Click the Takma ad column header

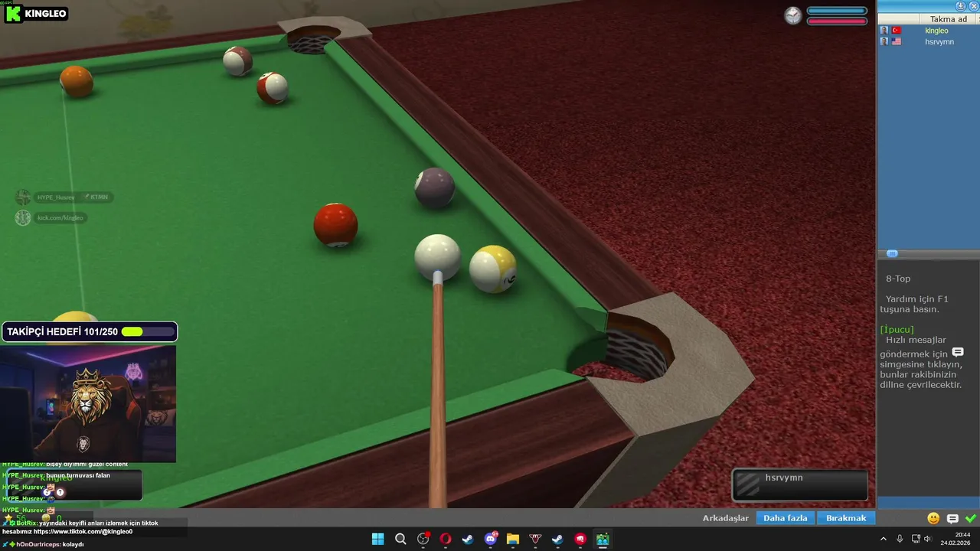point(948,19)
